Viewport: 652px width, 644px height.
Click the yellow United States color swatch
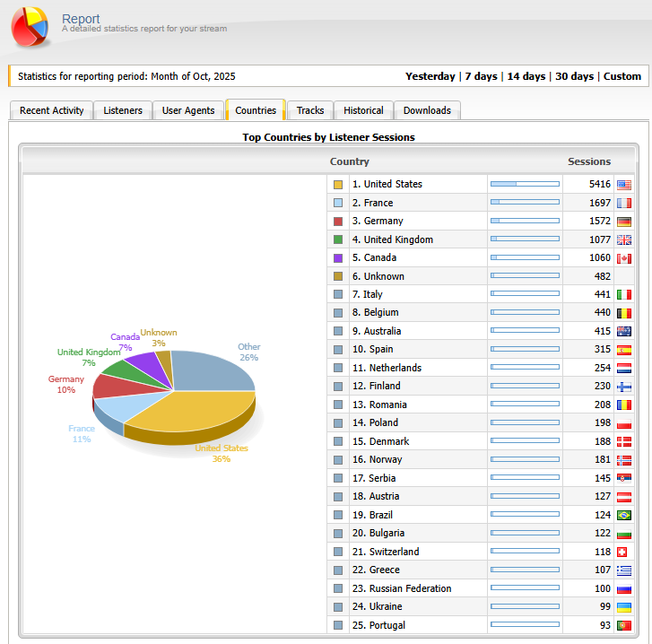coord(338,185)
